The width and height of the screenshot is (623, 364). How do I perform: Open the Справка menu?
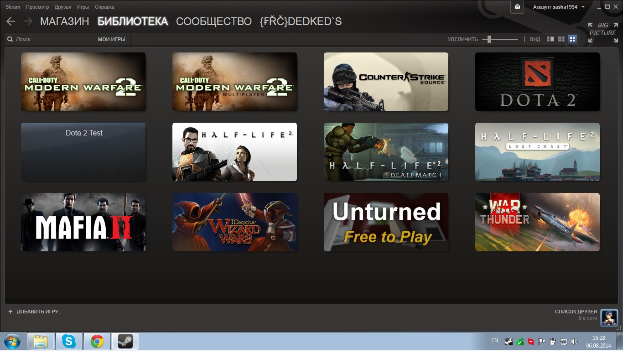(105, 7)
